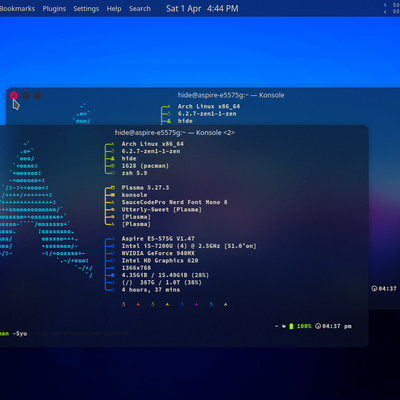This screenshot has height=400, width=400.
Task: Click the zsh 5.9 text
Action: (134, 173)
